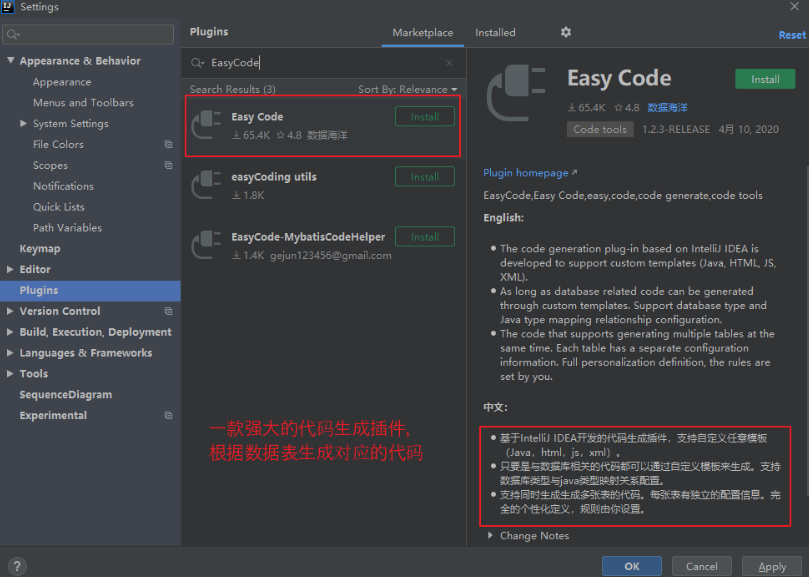Confirm settings with the OK button
809x577 pixels.
click(x=632, y=566)
